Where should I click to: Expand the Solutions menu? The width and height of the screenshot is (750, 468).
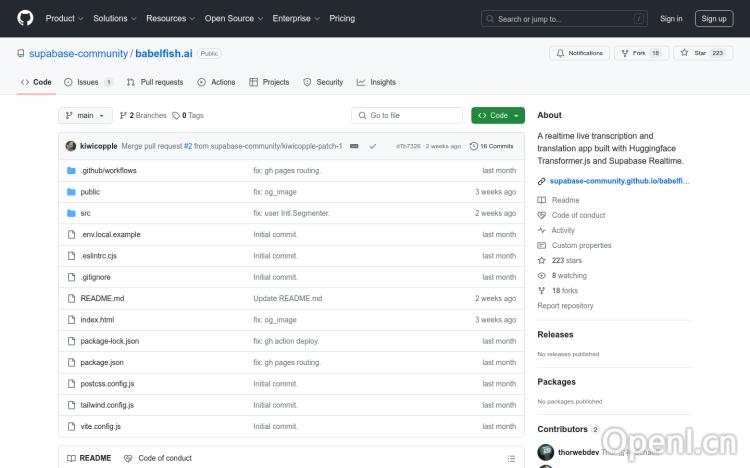pos(115,18)
